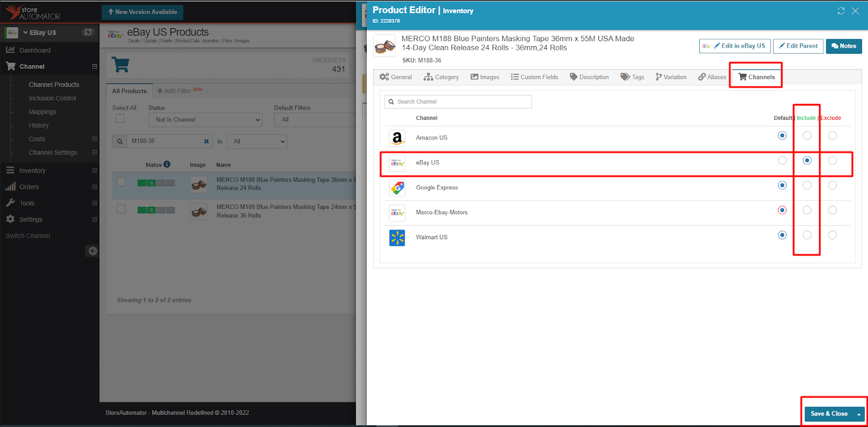Check the 24 Rolls product row checkbox
The height and width of the screenshot is (427, 868).
pos(121,182)
